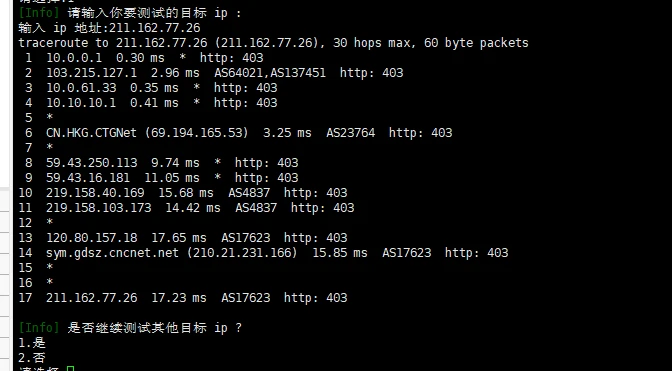Click the green [Info] tag before '是否继续测试'
The image size is (672, 371).
coord(39,328)
